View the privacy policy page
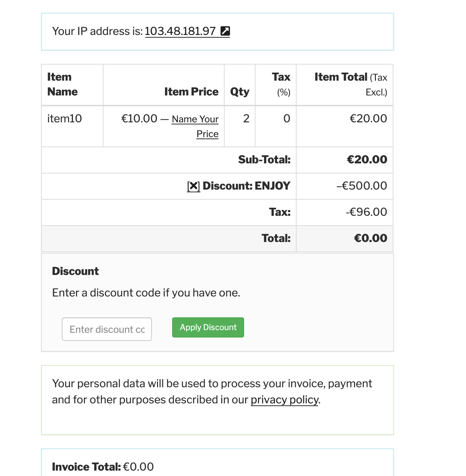The height and width of the screenshot is (476, 466). click(x=284, y=400)
